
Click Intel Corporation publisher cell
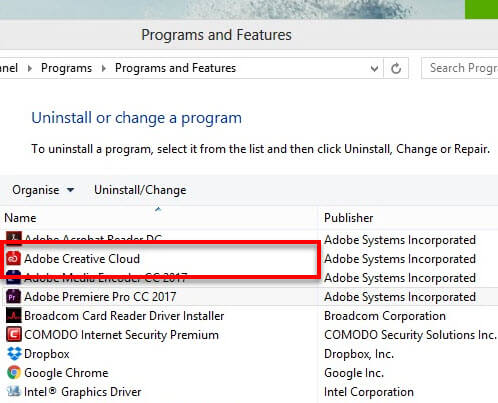point(369,392)
